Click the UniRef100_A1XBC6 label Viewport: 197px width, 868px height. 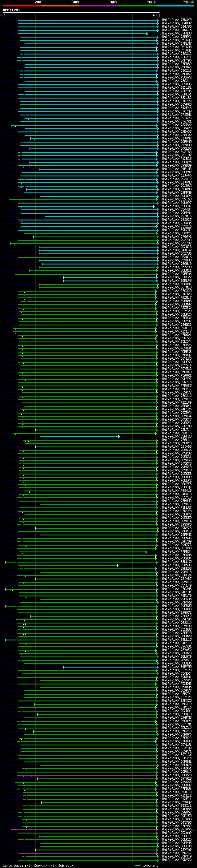pyautogui.click(x=177, y=159)
